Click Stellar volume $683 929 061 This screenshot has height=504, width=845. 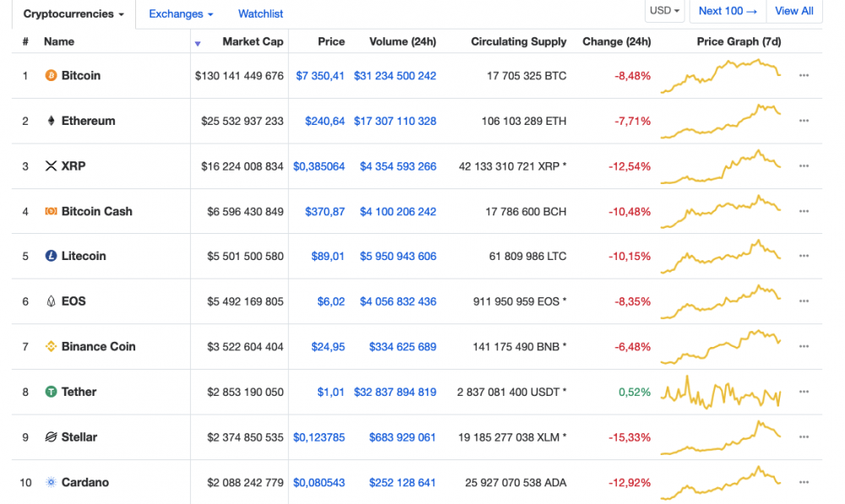(402, 437)
